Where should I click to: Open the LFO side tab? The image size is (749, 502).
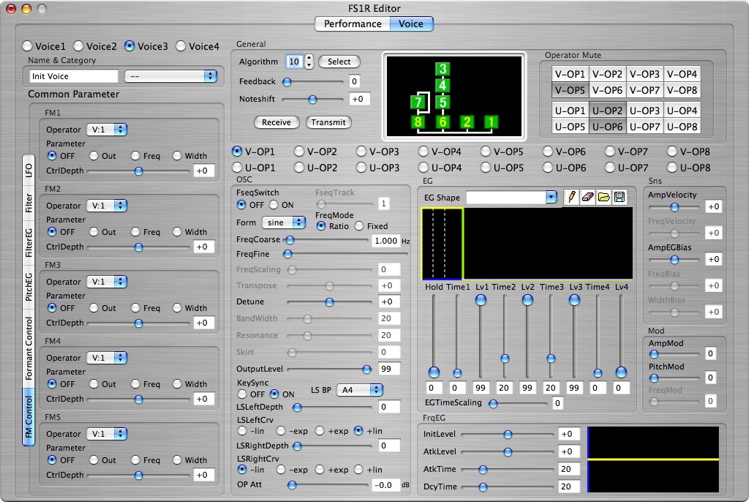tap(29, 171)
